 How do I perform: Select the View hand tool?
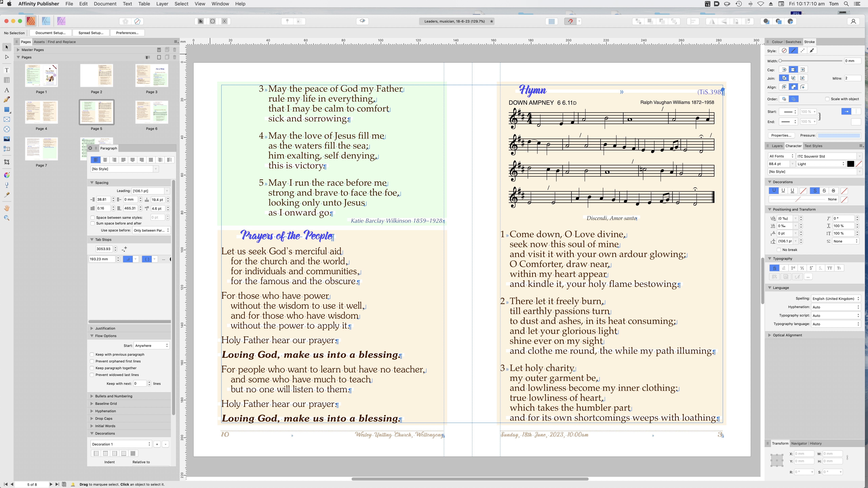pyautogui.click(x=6, y=208)
